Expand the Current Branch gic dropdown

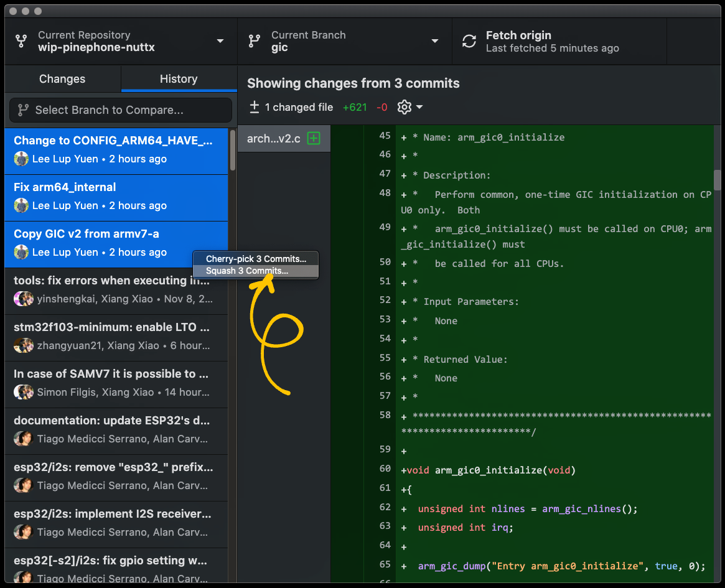[x=435, y=41]
